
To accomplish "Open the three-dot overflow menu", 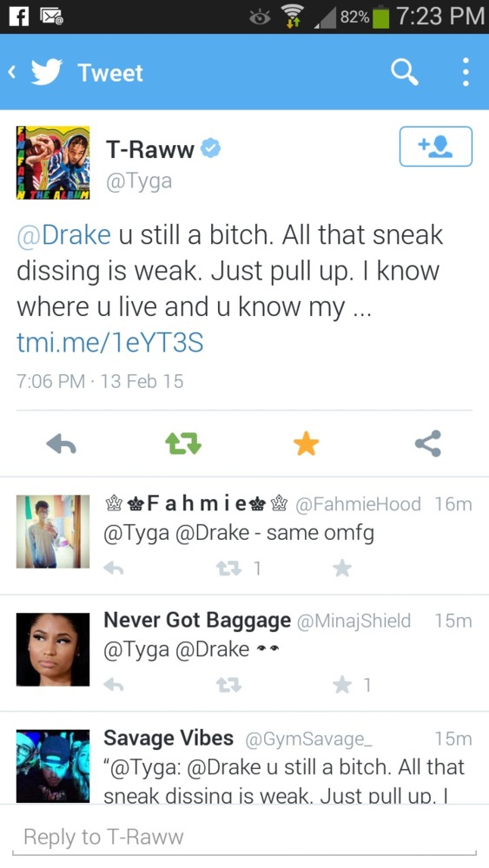I will tap(466, 73).
